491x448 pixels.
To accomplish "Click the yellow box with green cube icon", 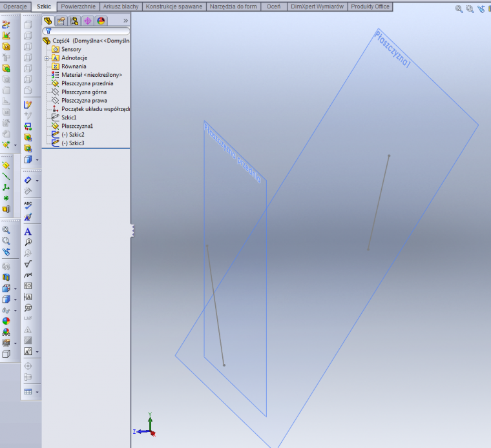I will pyautogui.click(x=6, y=68).
